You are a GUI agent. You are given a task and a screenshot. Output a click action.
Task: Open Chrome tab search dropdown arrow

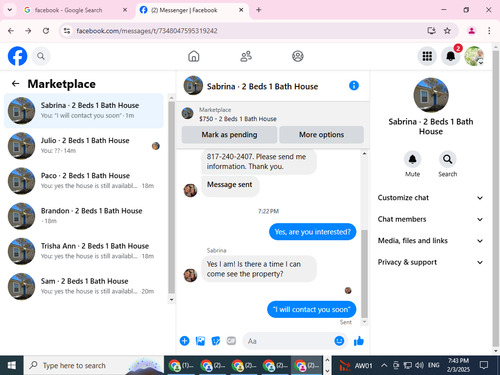tap(10, 10)
